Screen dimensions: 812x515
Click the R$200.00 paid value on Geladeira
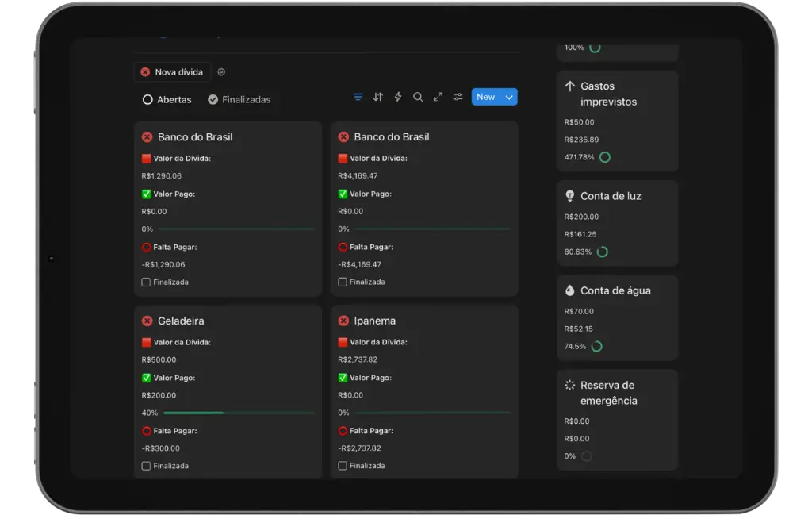tap(159, 395)
